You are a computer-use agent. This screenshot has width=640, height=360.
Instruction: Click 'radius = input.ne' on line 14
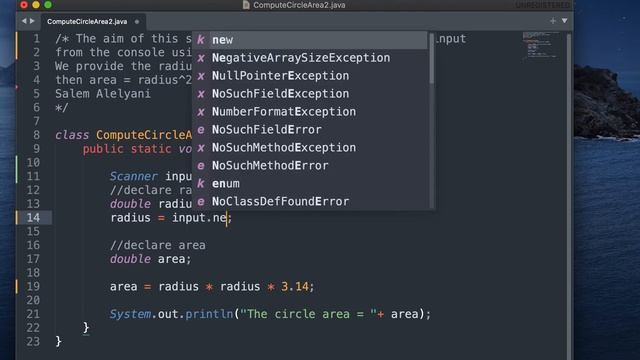coord(168,218)
